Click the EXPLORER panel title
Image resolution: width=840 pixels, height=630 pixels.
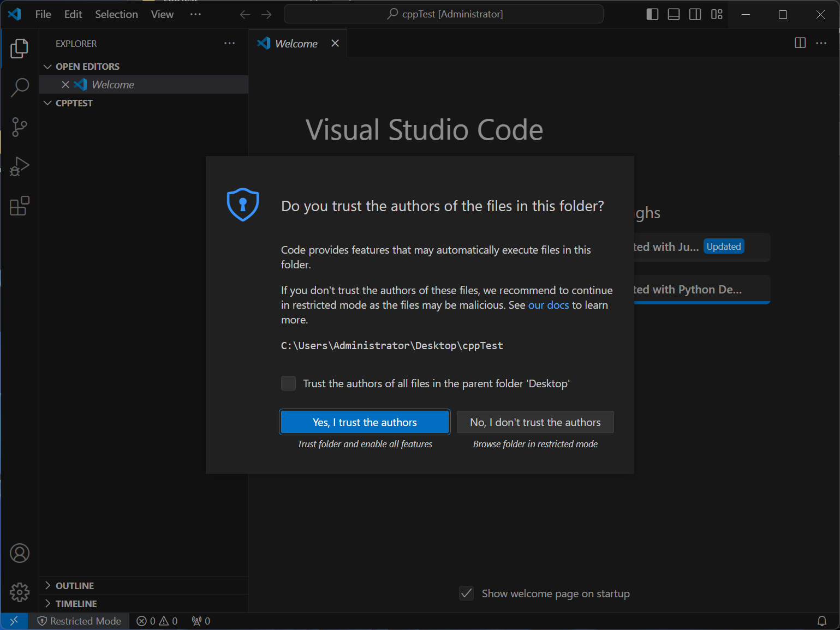pos(76,44)
